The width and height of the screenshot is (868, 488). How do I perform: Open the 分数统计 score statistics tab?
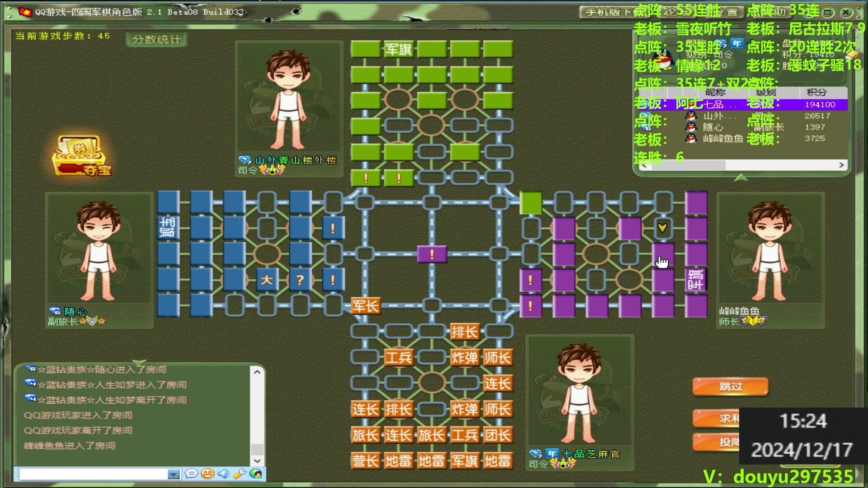pyautogui.click(x=156, y=39)
